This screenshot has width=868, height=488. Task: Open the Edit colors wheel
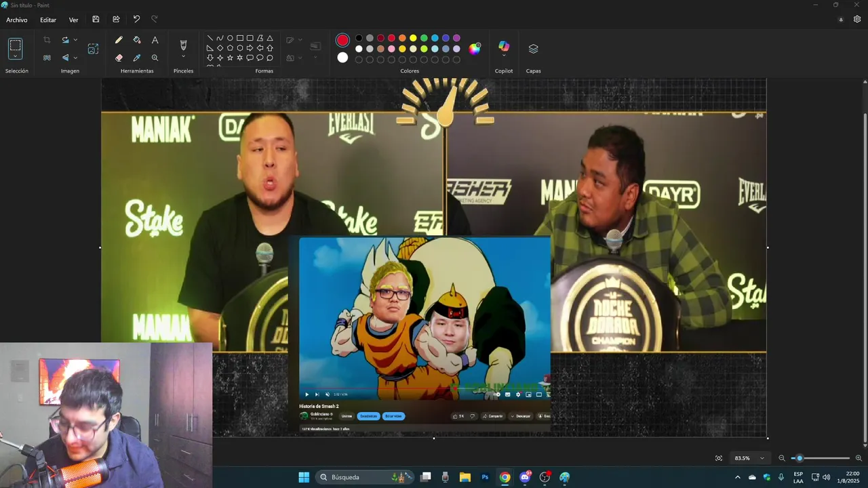click(475, 48)
